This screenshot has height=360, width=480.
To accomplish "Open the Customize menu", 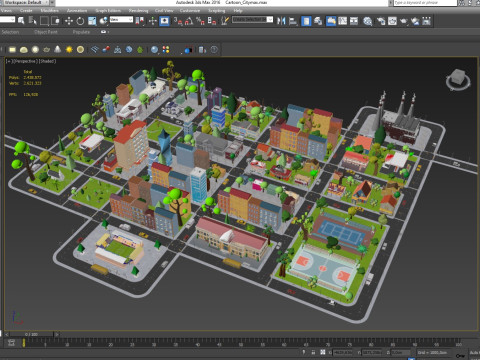I will (x=190, y=10).
